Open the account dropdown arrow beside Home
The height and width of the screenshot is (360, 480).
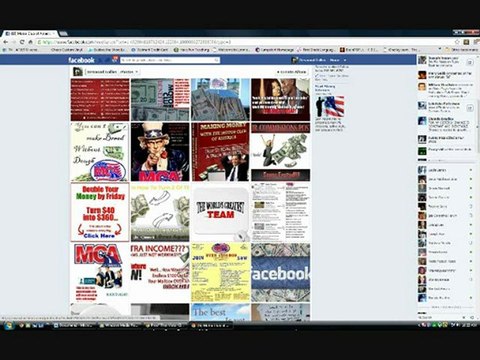click(345, 60)
